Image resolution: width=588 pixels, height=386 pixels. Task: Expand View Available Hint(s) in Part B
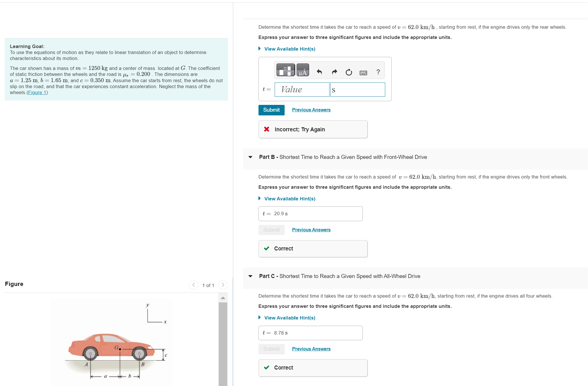[289, 199]
